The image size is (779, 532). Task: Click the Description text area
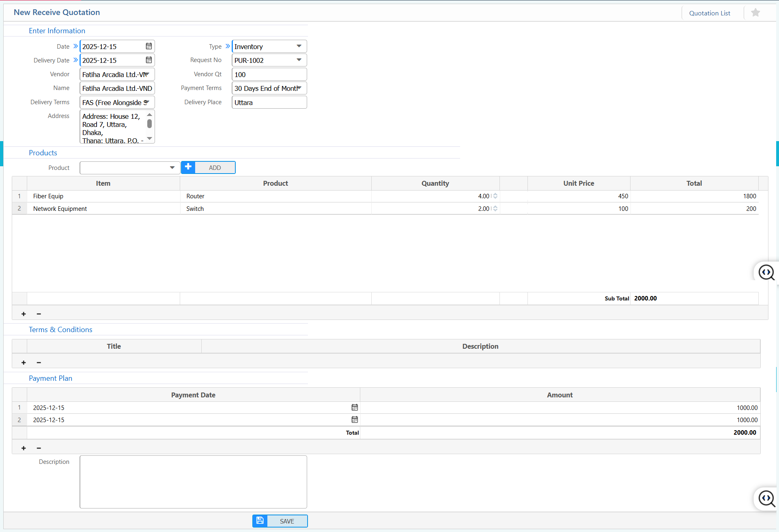tap(193, 482)
